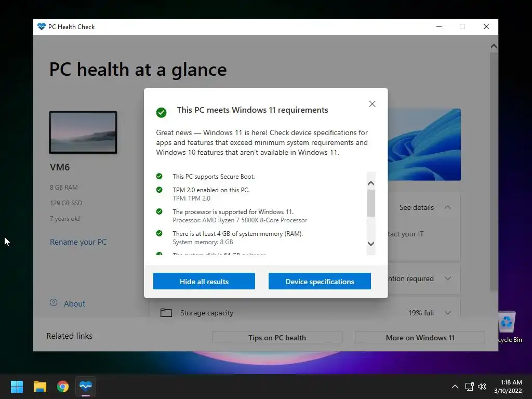Click TPM 2.0 green check icon

point(159,190)
